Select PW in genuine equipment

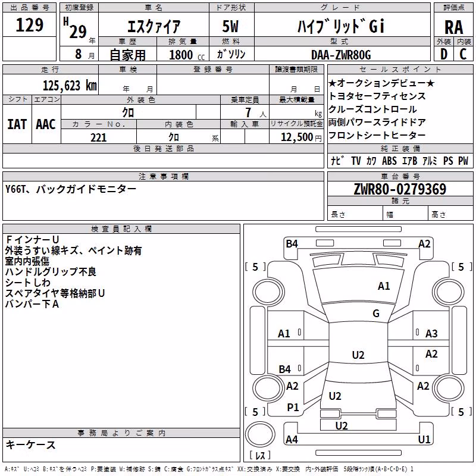[x=464, y=161]
